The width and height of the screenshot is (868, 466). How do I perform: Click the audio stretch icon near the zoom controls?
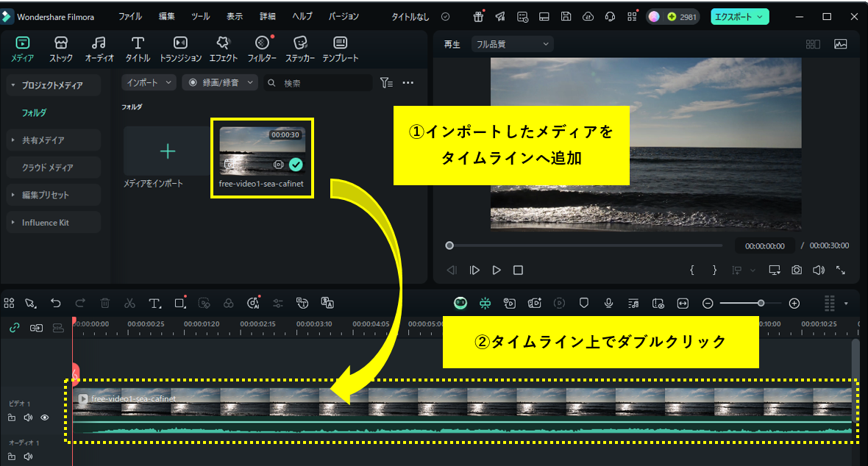[x=681, y=303]
